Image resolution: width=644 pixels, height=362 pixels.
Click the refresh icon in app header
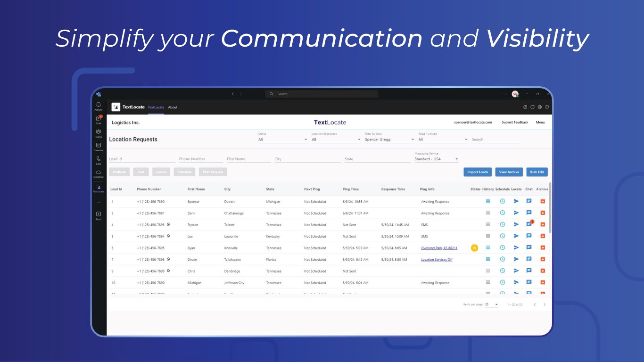[x=532, y=107]
